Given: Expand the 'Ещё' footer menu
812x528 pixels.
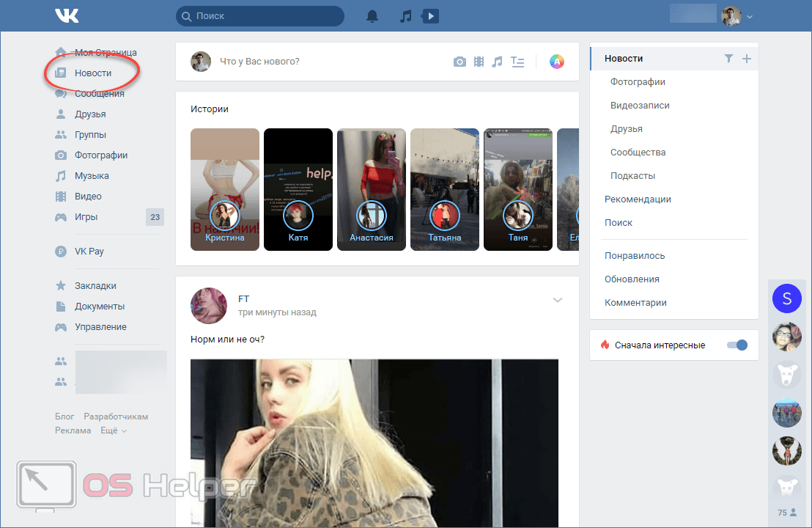Looking at the screenshot, I should point(113,430).
